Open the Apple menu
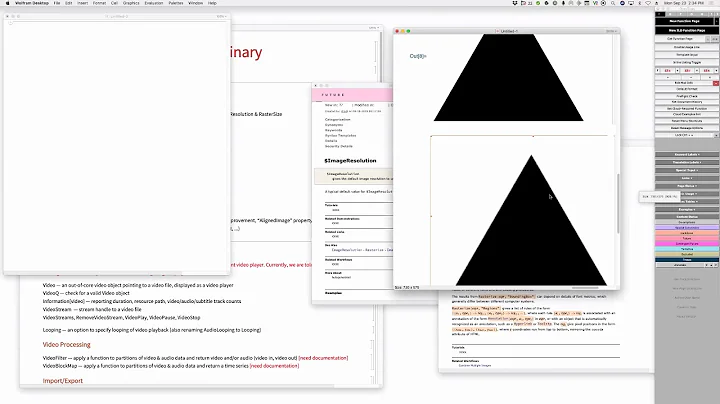Image resolution: width=720 pixels, height=404 pixels. [7, 3]
